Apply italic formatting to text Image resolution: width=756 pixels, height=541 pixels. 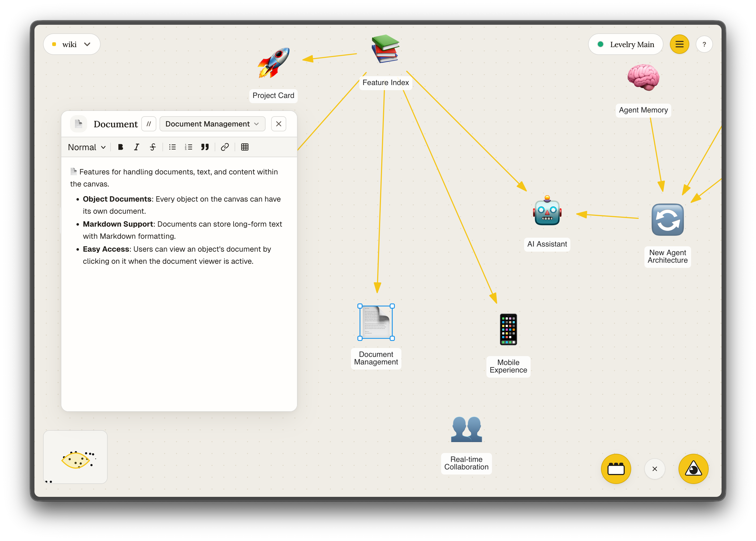[136, 147]
